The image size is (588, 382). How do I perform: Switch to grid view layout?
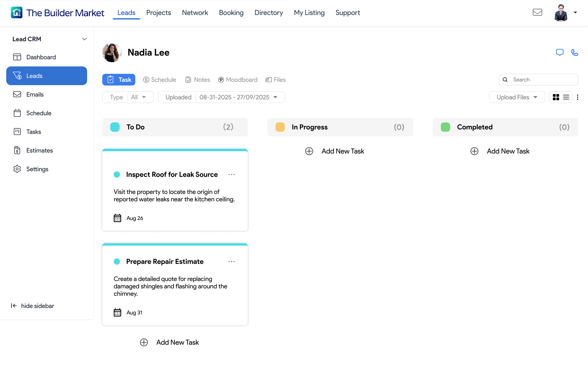pyautogui.click(x=556, y=97)
